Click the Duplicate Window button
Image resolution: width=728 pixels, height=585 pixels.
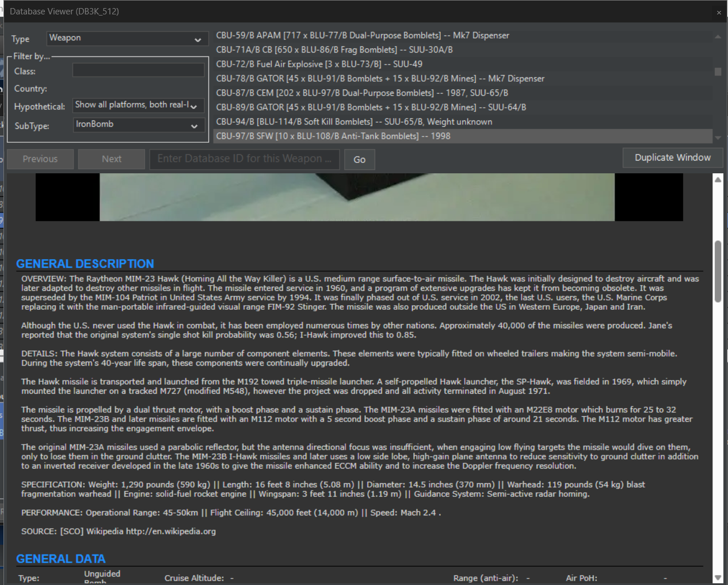[673, 158]
